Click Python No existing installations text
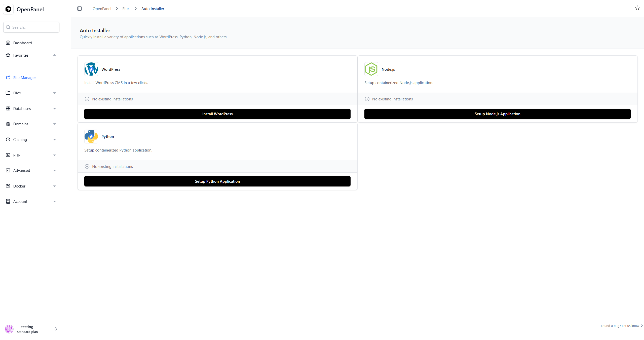The image size is (644, 340). [x=112, y=166]
